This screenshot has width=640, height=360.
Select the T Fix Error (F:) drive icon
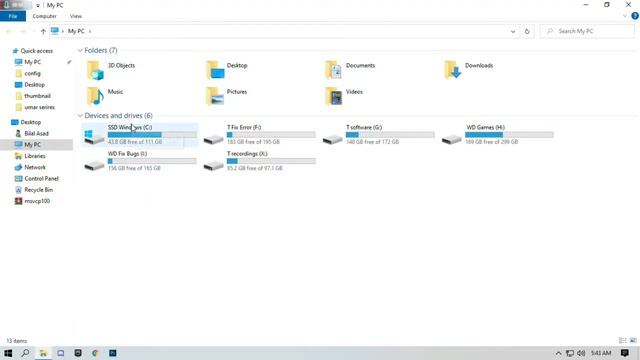click(213, 140)
